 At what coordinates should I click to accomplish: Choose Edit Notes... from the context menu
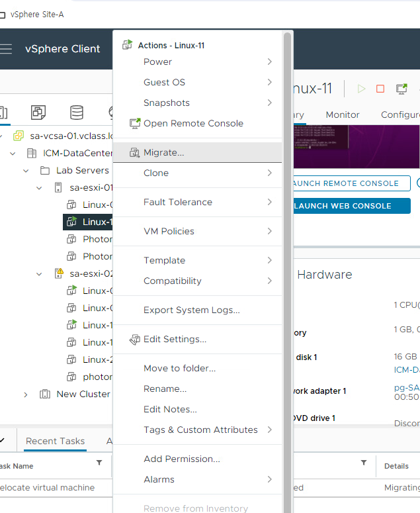pos(197,409)
